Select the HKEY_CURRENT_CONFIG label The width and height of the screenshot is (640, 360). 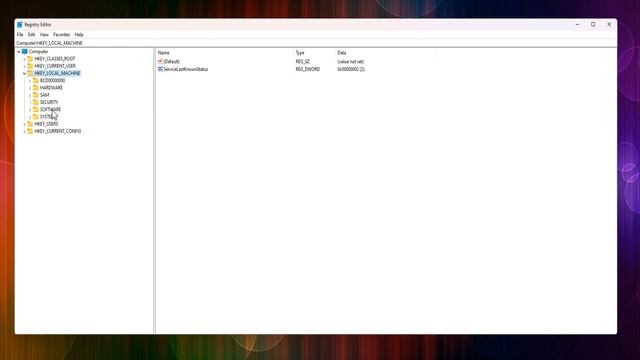58,131
